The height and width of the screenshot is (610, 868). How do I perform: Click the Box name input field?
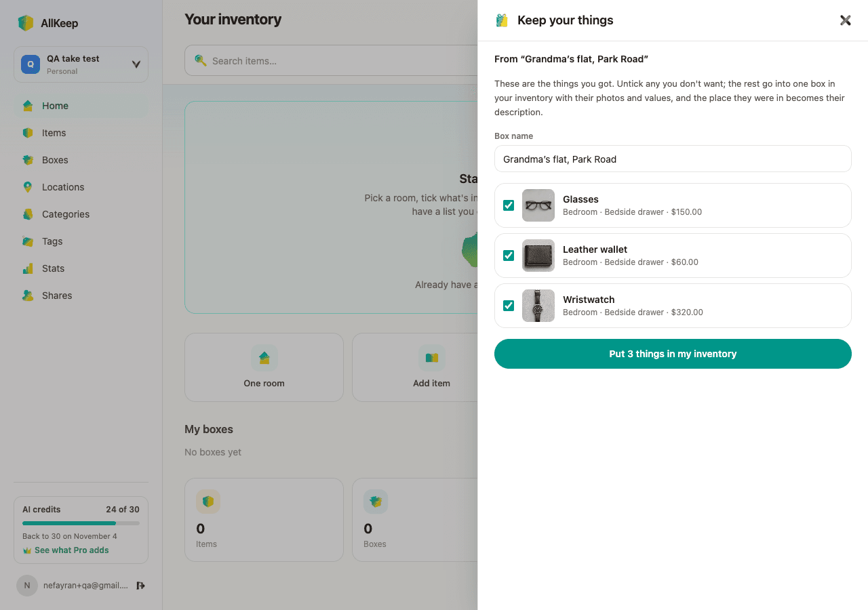pyautogui.click(x=673, y=159)
